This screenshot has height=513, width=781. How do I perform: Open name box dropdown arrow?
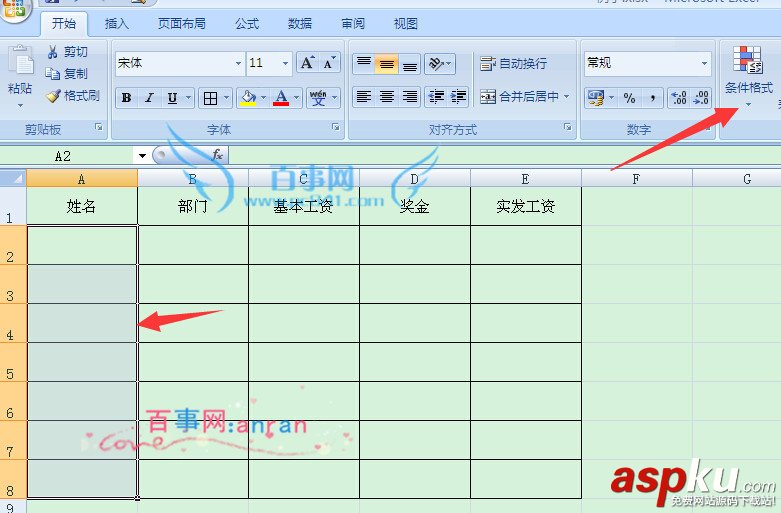(142, 156)
